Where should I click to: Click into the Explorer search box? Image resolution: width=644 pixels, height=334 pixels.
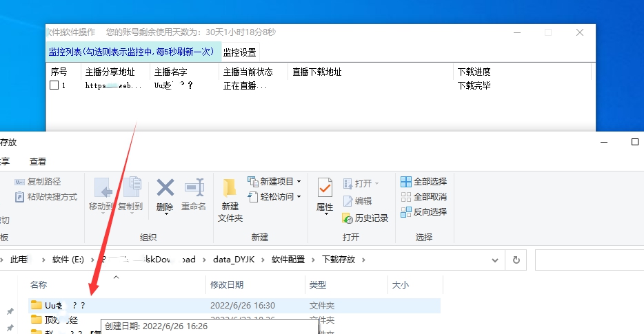point(590,260)
